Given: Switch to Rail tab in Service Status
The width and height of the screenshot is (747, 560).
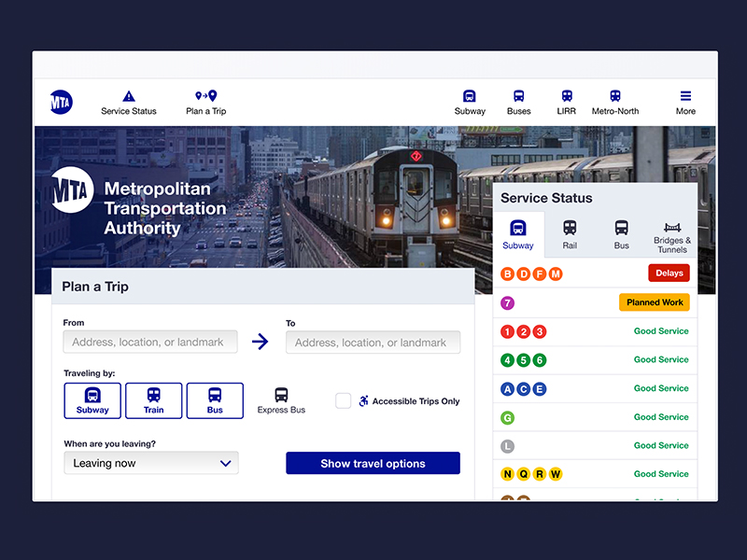Looking at the screenshot, I should [x=570, y=235].
